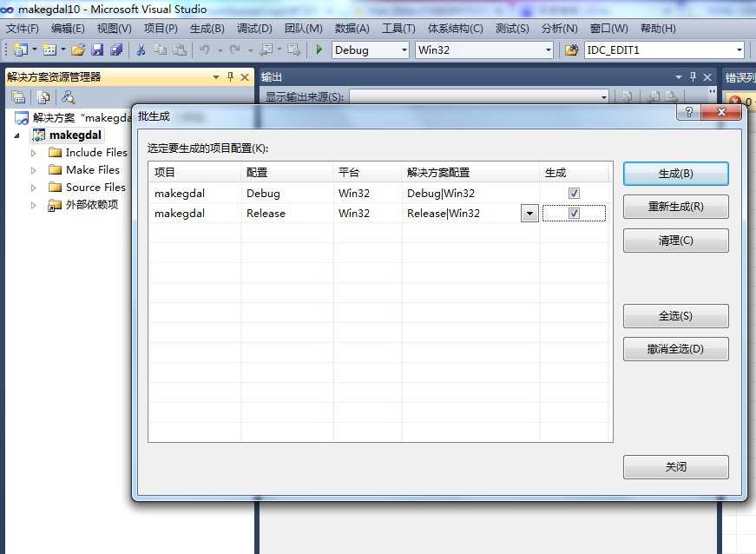Click the makegdal project icon in the tree
This screenshot has width=756, height=554.
[x=38, y=135]
